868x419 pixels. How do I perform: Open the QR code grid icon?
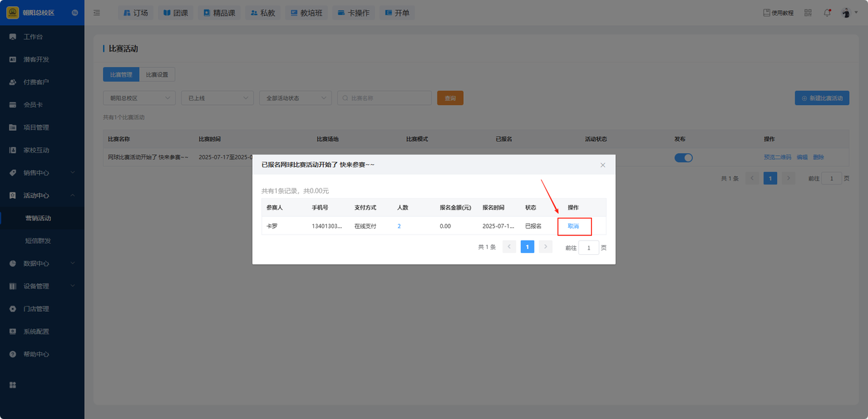808,12
